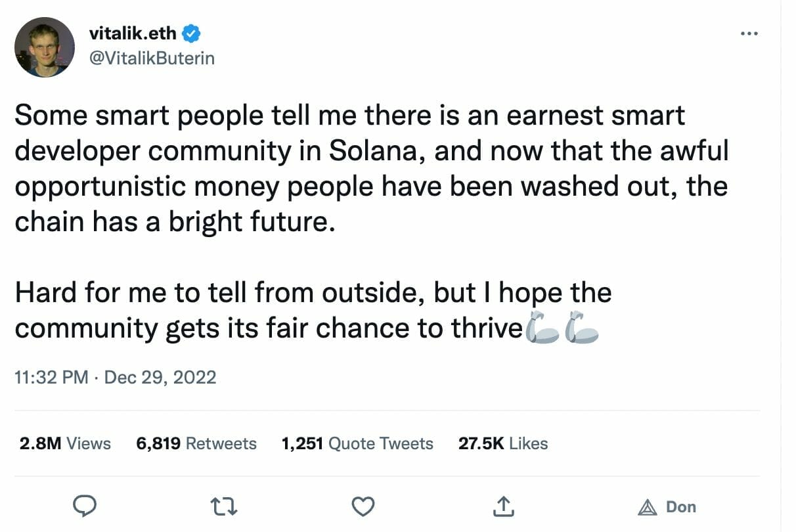Show the 6,819 Retweets list
Viewport: 796px width, 532px height.
tap(196, 443)
